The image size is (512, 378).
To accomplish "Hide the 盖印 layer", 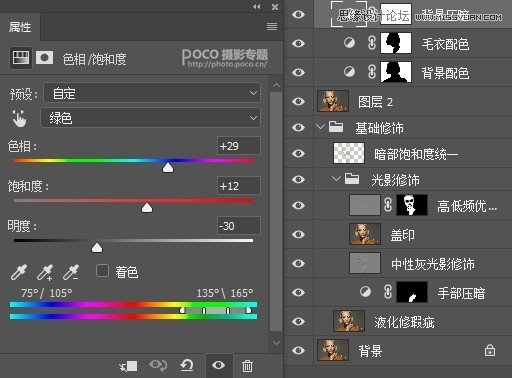I will [x=298, y=234].
